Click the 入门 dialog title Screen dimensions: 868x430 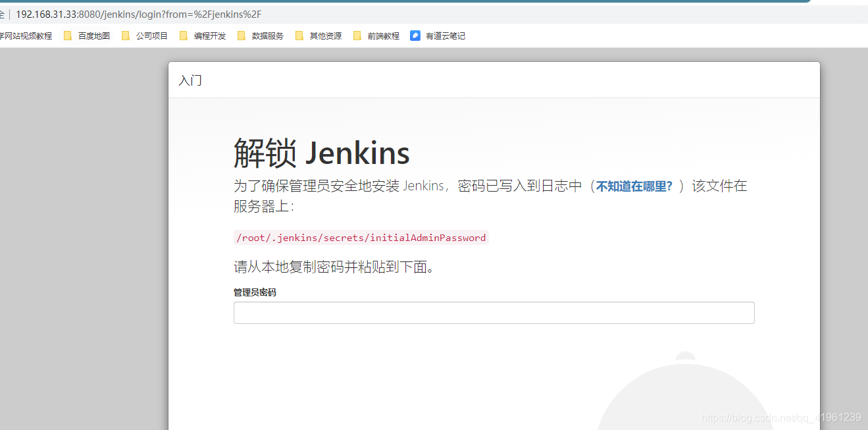click(190, 80)
